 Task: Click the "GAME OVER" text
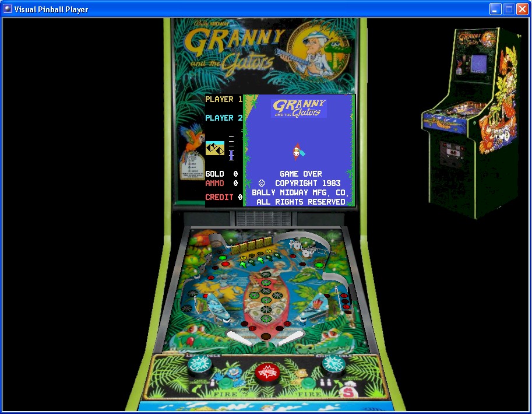[301, 174]
